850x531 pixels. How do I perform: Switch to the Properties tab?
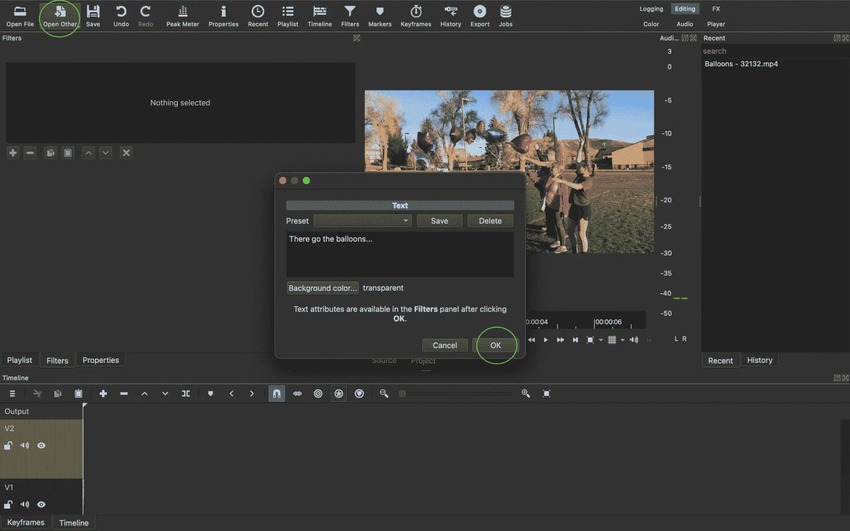click(100, 360)
